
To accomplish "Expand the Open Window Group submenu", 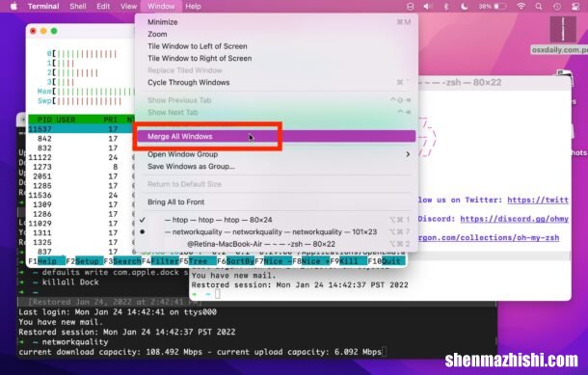I will 276,154.
